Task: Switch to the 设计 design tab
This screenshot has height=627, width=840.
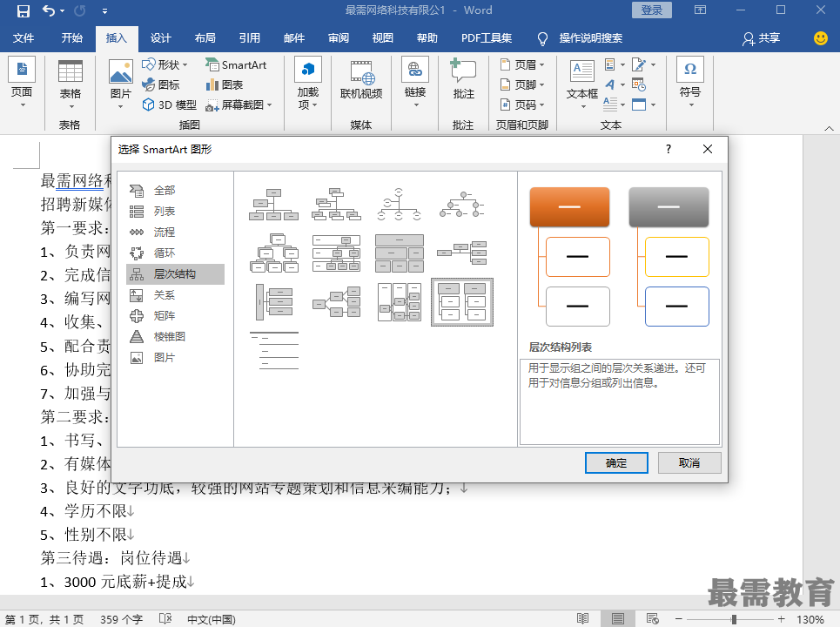Action: point(161,38)
